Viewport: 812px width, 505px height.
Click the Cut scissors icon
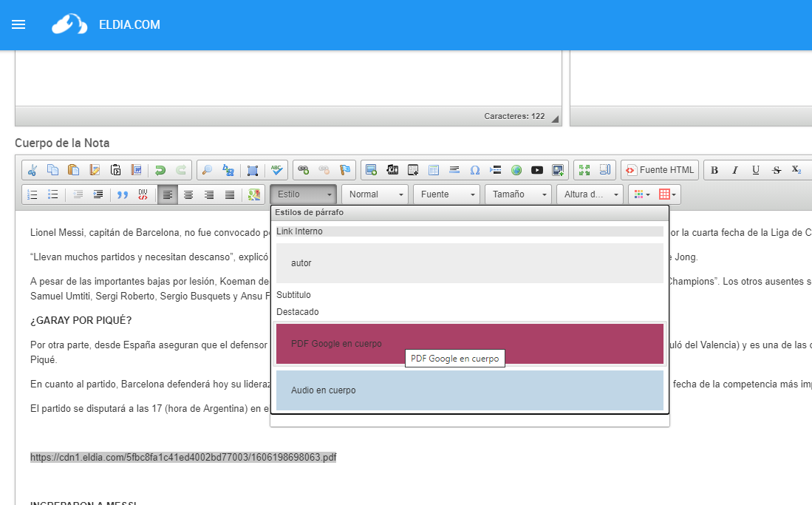tap(32, 170)
